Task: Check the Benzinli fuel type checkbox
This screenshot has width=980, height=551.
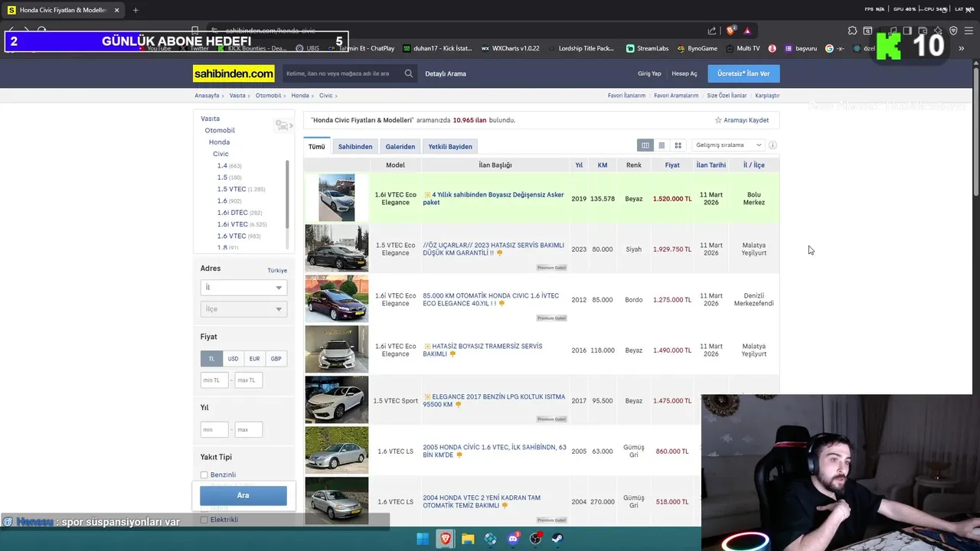Action: (204, 474)
